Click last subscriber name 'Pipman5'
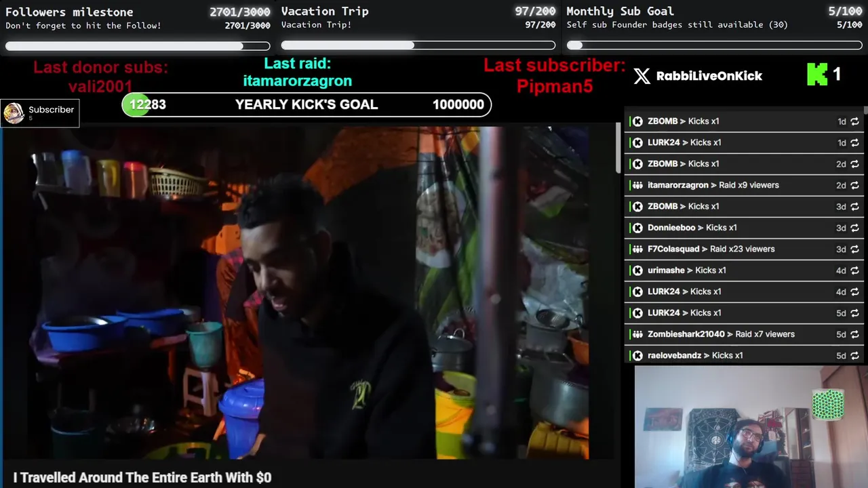 (555, 86)
